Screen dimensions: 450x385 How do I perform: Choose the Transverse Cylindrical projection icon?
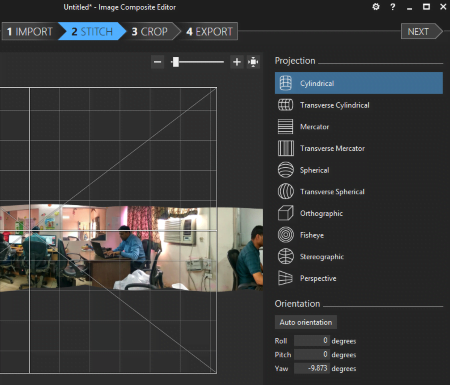[x=285, y=105]
